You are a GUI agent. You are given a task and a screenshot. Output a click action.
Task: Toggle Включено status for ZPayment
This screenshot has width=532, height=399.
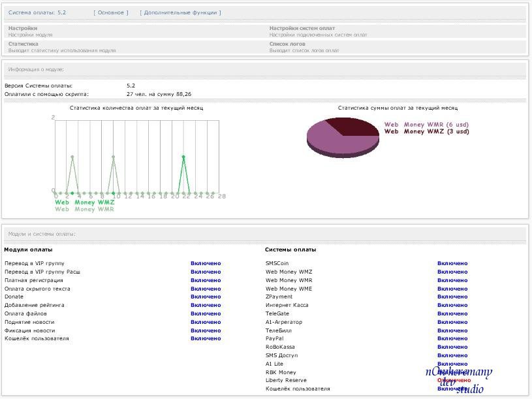[x=452, y=296]
